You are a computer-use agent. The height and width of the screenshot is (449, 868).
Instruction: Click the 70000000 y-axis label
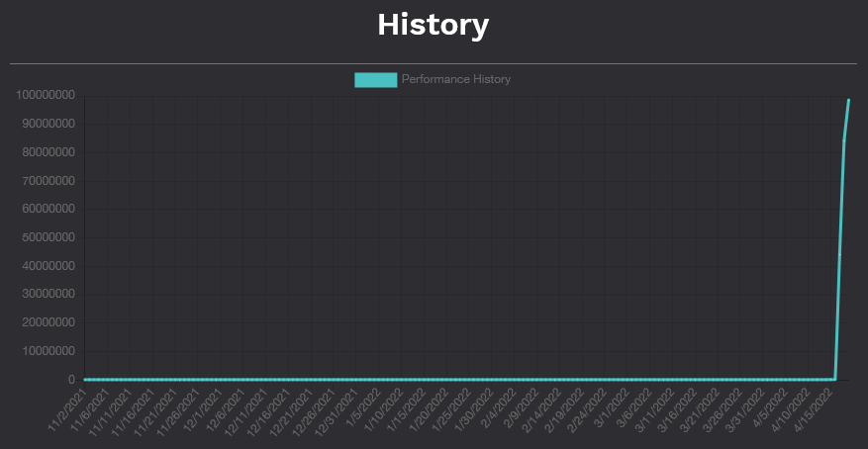pyautogui.click(x=48, y=181)
